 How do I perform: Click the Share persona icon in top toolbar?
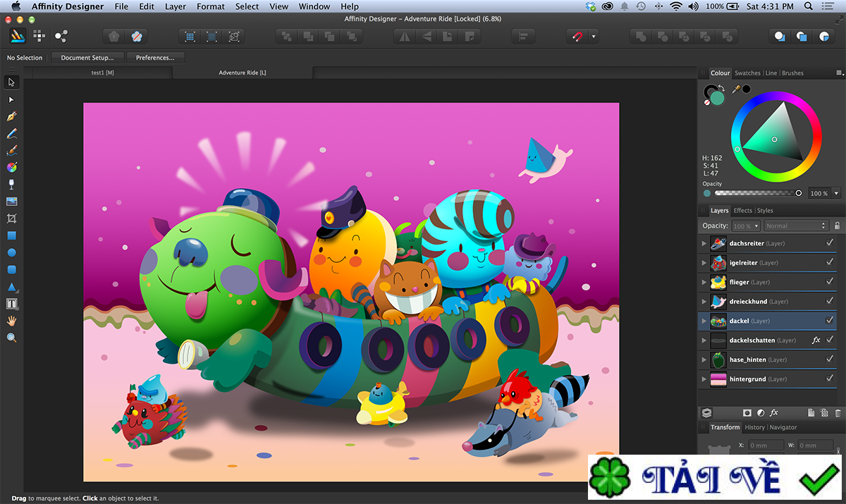pos(61,36)
